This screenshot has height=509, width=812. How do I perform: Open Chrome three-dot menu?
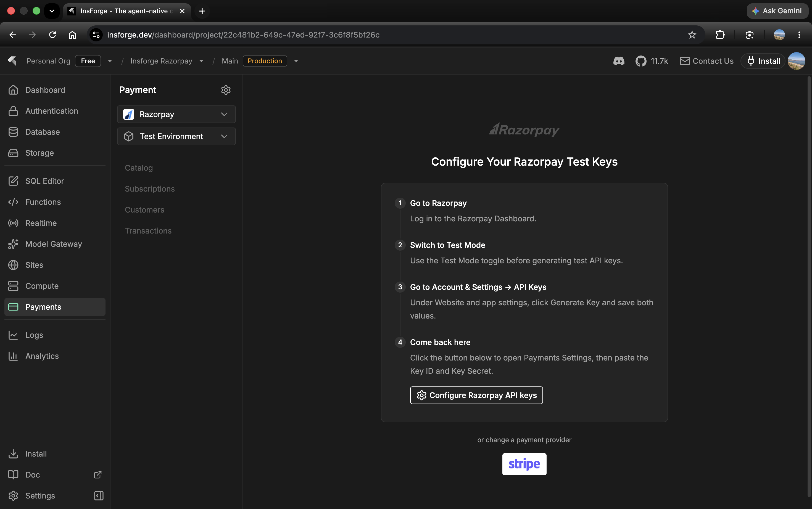[799, 35]
